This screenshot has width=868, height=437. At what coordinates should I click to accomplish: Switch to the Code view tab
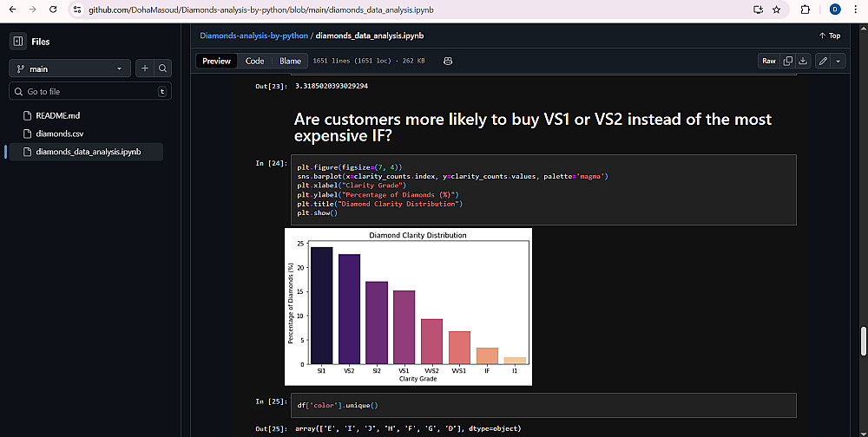[254, 61]
